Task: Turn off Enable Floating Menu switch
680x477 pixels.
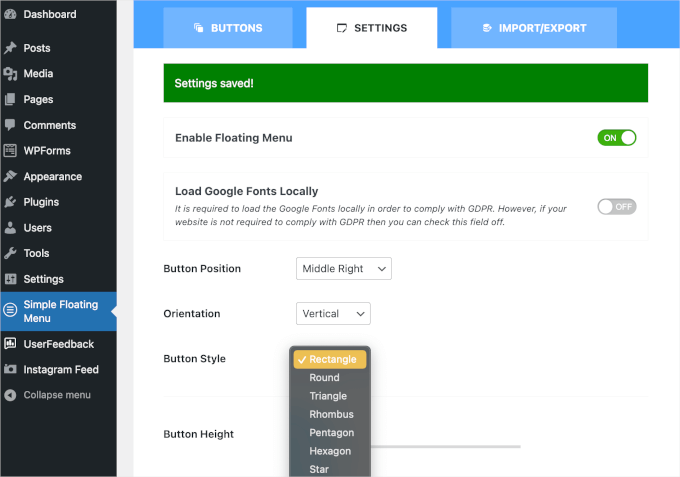Action: point(617,138)
